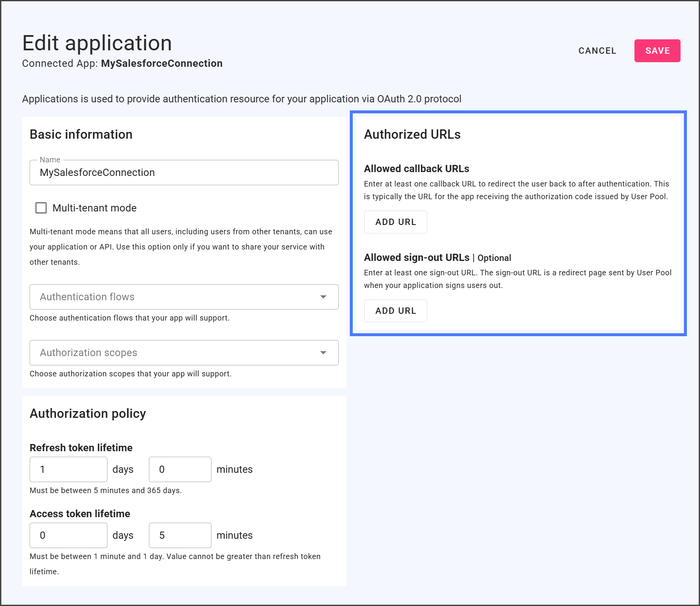Viewport: 700px width, 606px height.
Task: Click the bold MySalesforceConnection connected app name
Action: click(162, 63)
